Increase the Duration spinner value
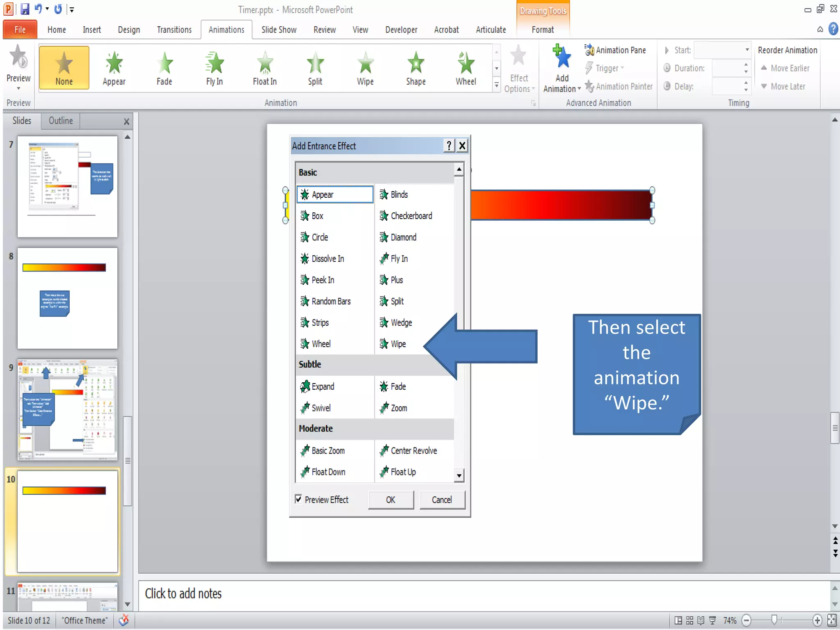 pyautogui.click(x=746, y=64)
